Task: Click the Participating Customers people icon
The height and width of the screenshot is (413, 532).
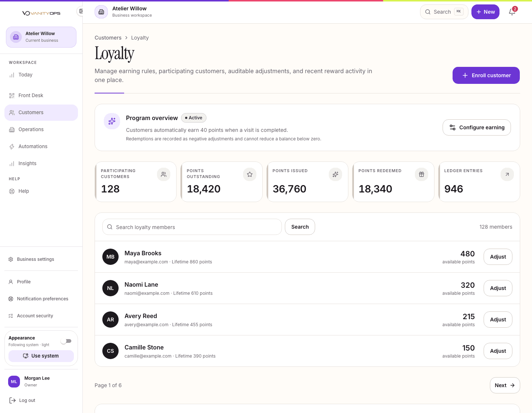Action: pyautogui.click(x=164, y=174)
